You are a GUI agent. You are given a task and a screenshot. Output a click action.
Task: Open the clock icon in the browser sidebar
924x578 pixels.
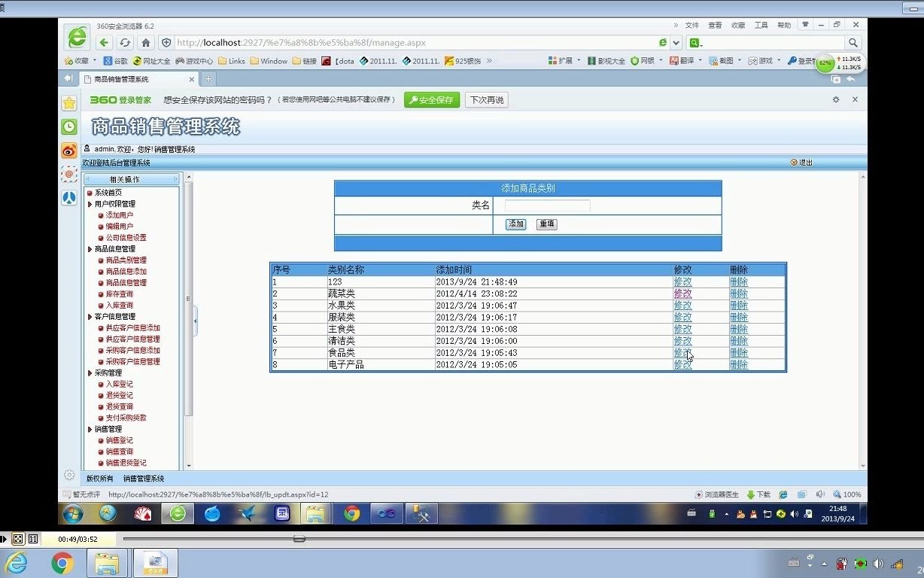point(68,126)
